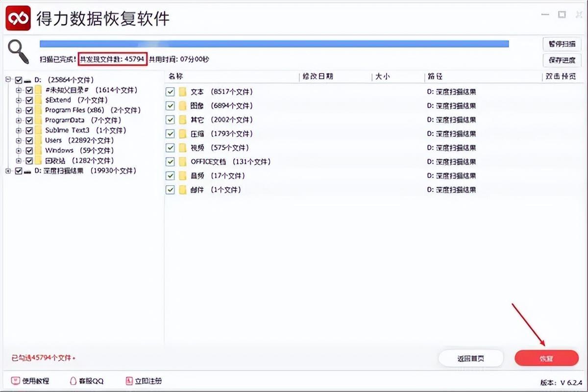Click the 立即注册 register icon
This screenshot has width=588, height=392.
tap(130, 381)
